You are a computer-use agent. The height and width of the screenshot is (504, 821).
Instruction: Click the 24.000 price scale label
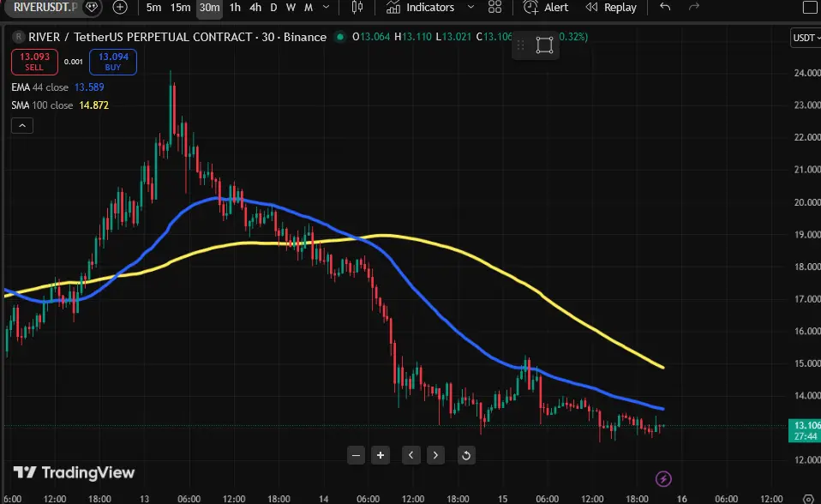(807, 73)
